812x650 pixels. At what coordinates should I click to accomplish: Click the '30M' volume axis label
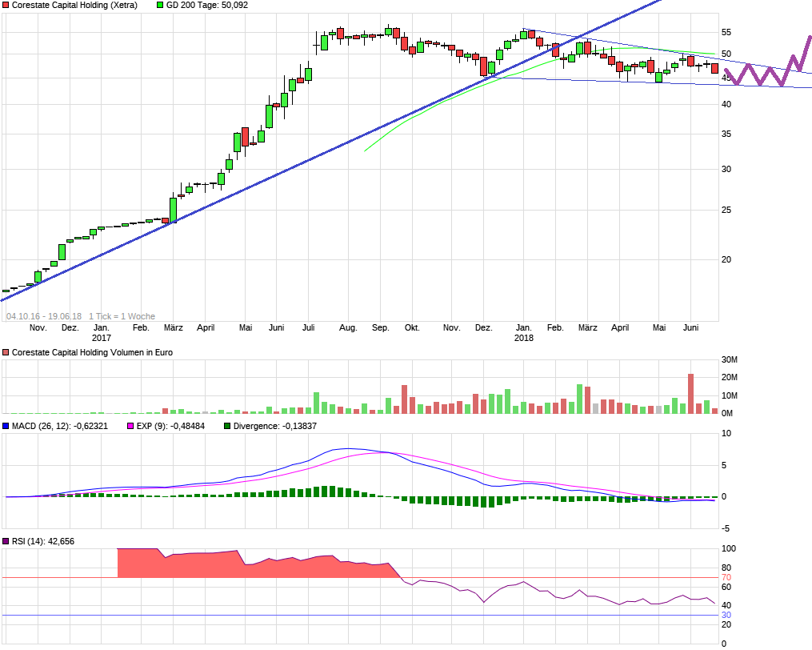click(729, 359)
